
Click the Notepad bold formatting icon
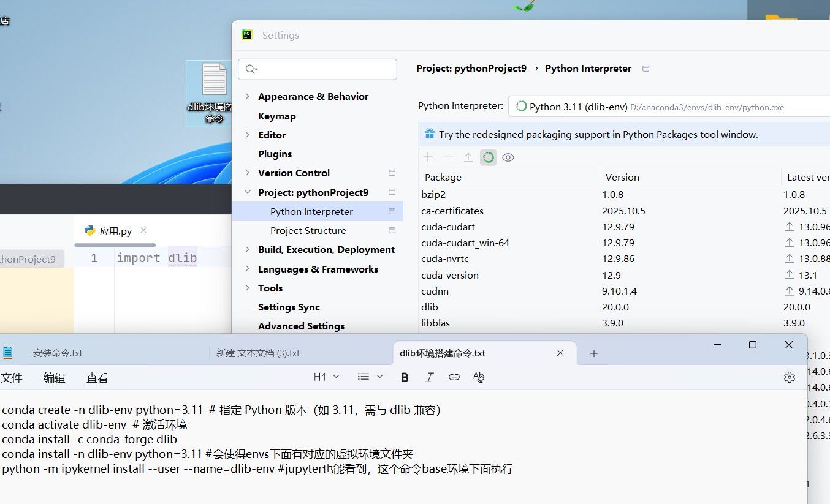click(x=405, y=377)
